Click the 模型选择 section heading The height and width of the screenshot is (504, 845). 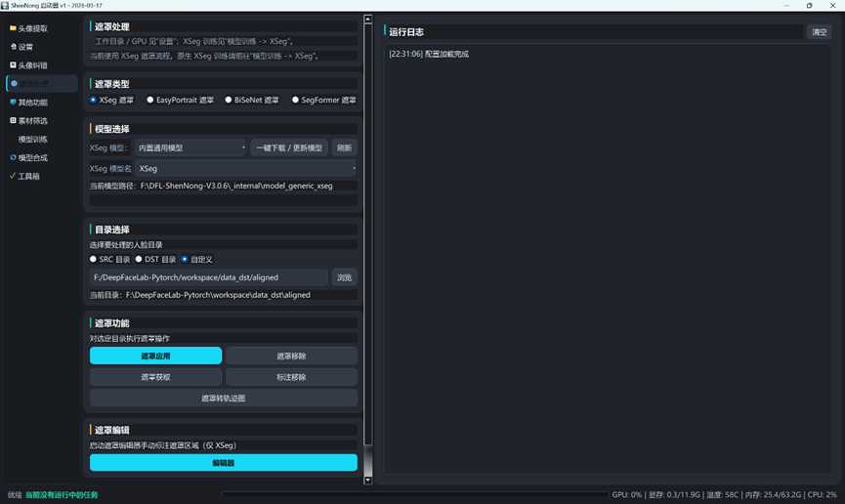pos(112,129)
